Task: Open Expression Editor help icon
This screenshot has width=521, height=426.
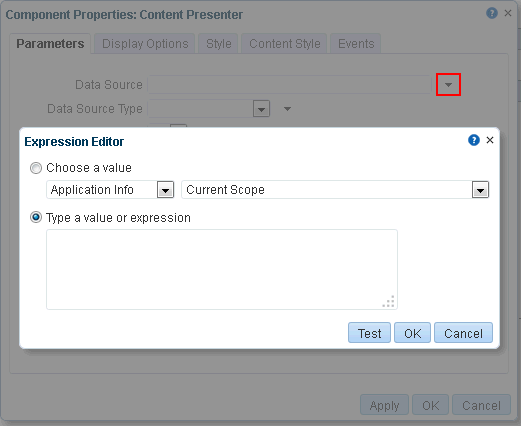Action: [x=474, y=140]
